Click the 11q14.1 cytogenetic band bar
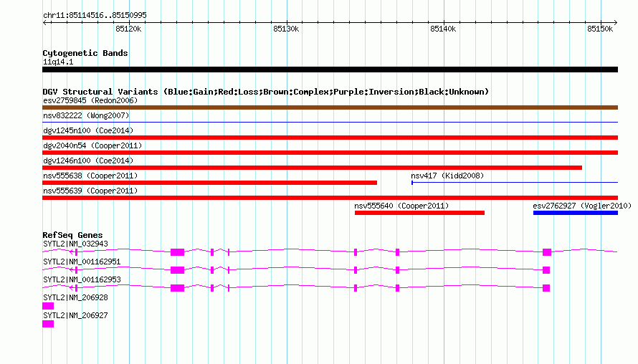The width and height of the screenshot is (638, 364). coord(330,70)
